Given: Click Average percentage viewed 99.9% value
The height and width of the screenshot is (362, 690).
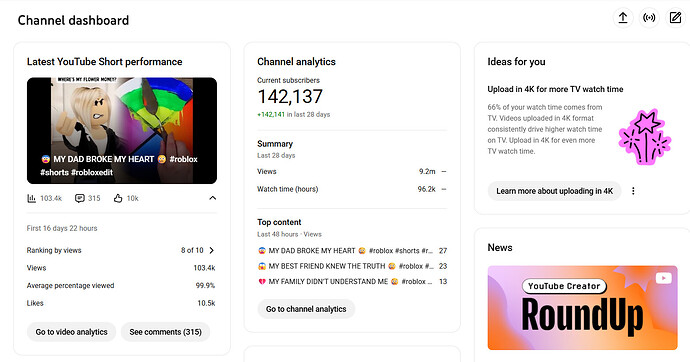Looking at the screenshot, I should pyautogui.click(x=205, y=285).
